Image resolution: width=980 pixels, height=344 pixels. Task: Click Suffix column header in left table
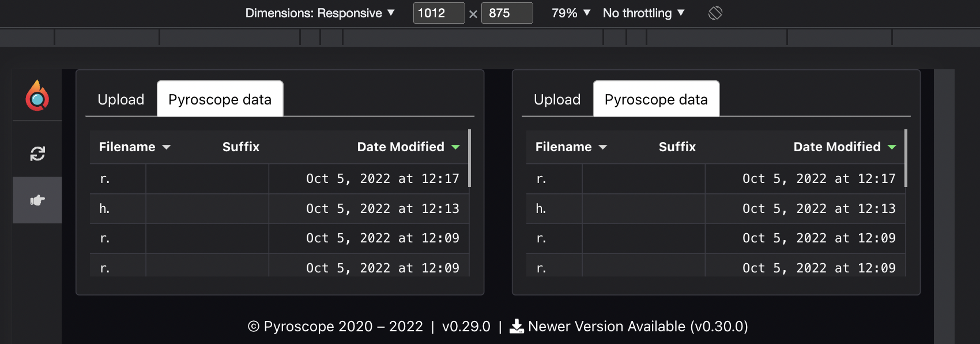click(241, 147)
